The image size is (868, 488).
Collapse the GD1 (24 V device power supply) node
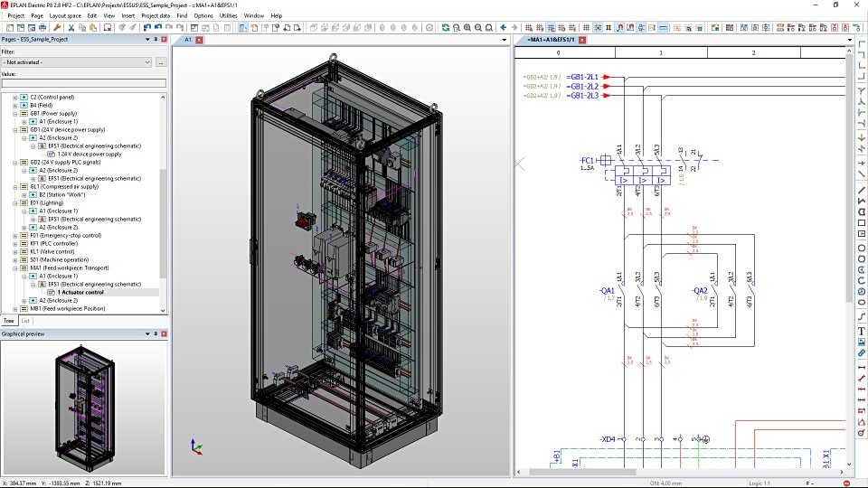[x=15, y=130]
